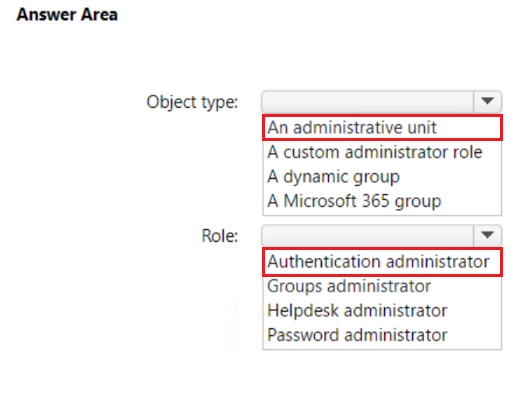This screenshot has height=395, width=529.
Task: Click the 'Answer Area' heading
Action: (x=67, y=15)
